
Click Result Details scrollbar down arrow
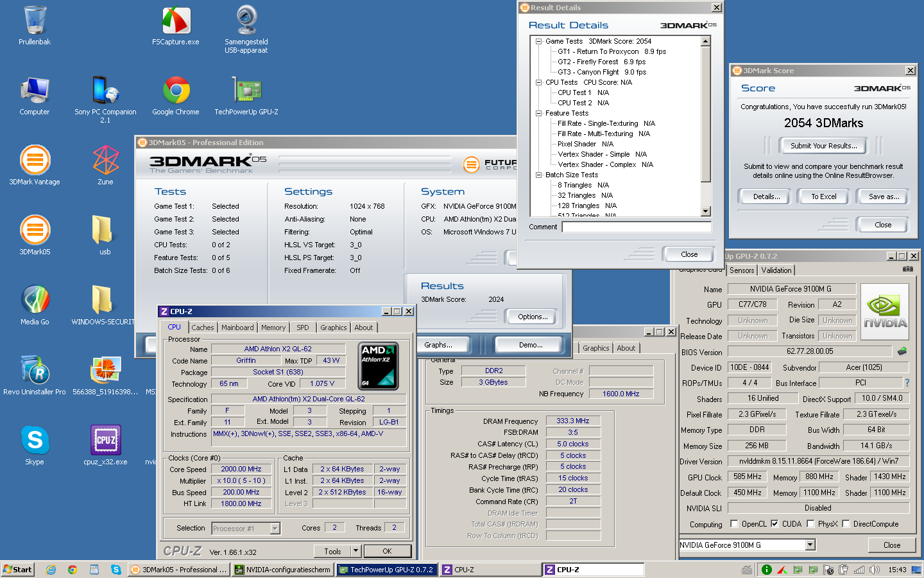pos(706,211)
